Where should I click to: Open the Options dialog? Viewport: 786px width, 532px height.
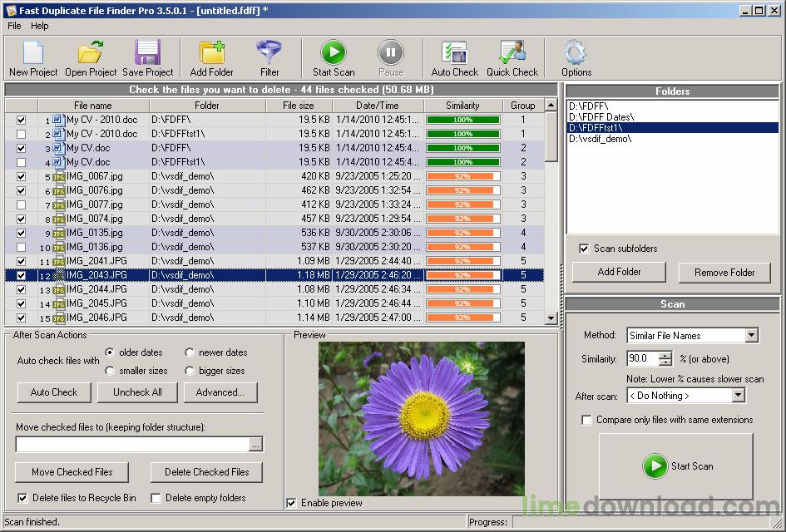click(575, 52)
